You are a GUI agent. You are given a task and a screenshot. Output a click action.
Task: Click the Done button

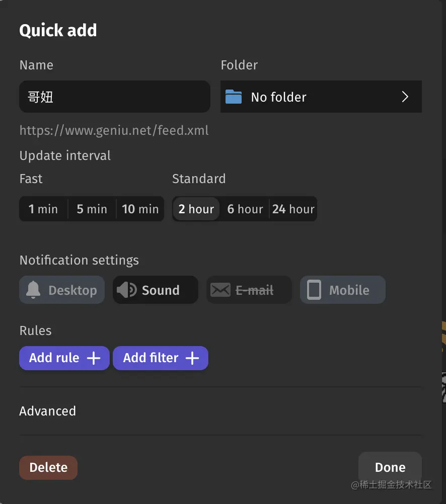(x=390, y=467)
